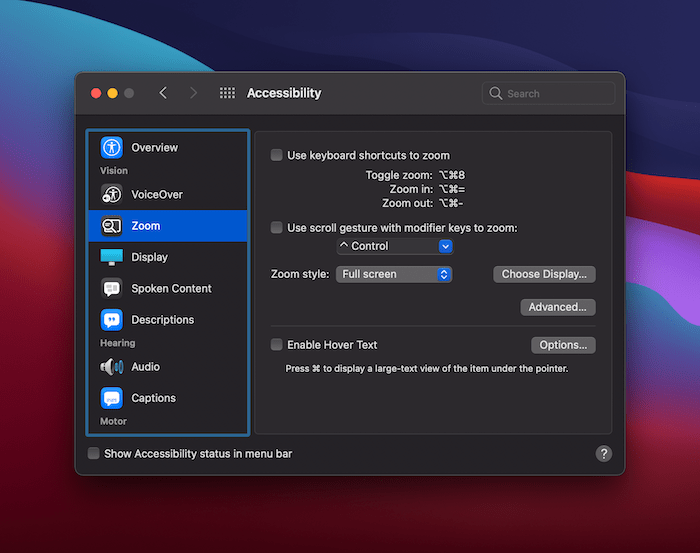
Task: Tick the Enable Hover Text checkbox
Action: [x=276, y=345]
